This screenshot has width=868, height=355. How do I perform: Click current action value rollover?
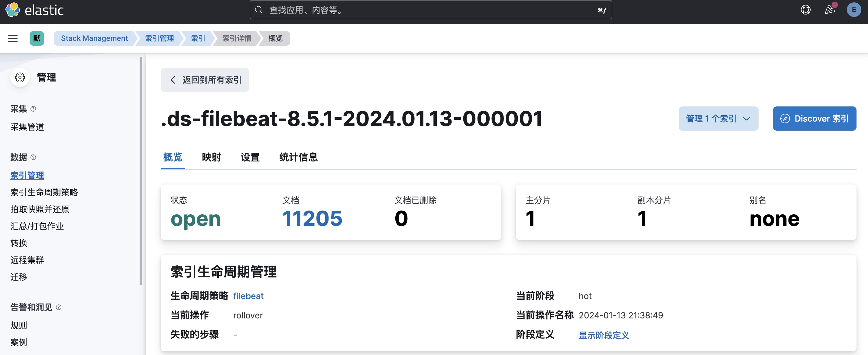coord(248,316)
